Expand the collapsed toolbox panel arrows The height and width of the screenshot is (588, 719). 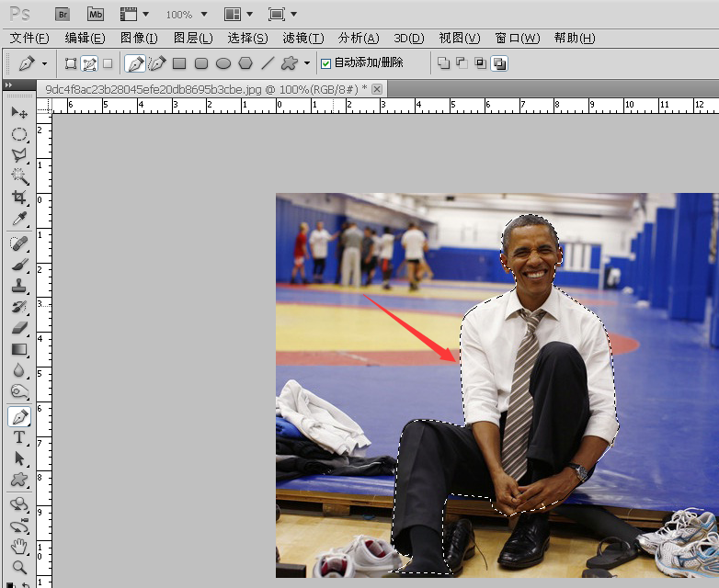click(x=8, y=85)
